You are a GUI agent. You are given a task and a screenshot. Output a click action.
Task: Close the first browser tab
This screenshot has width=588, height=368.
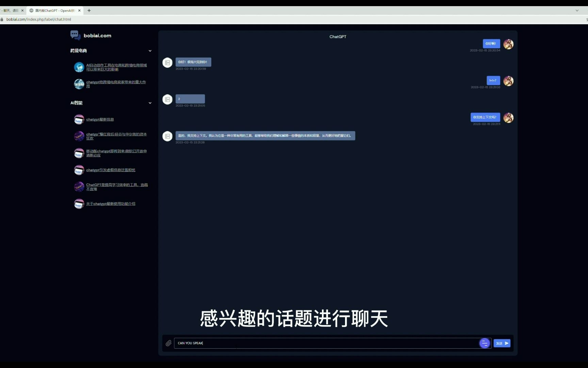22,11
